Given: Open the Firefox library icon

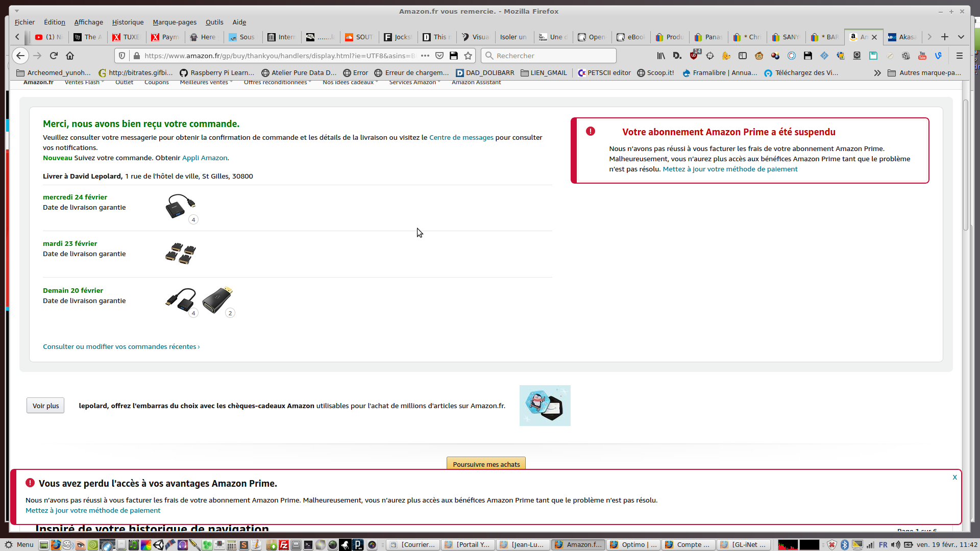Looking at the screenshot, I should coord(661,56).
